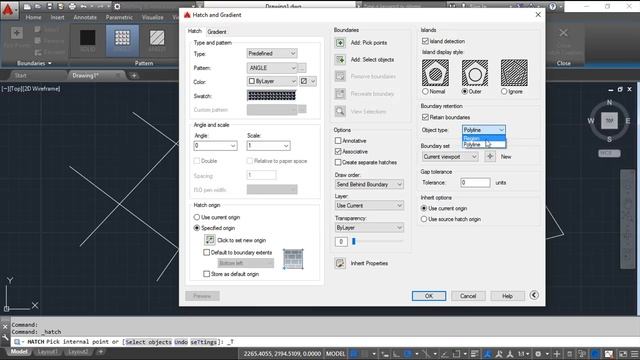Click the Add: Select objects icon

pyautogui.click(x=340, y=60)
